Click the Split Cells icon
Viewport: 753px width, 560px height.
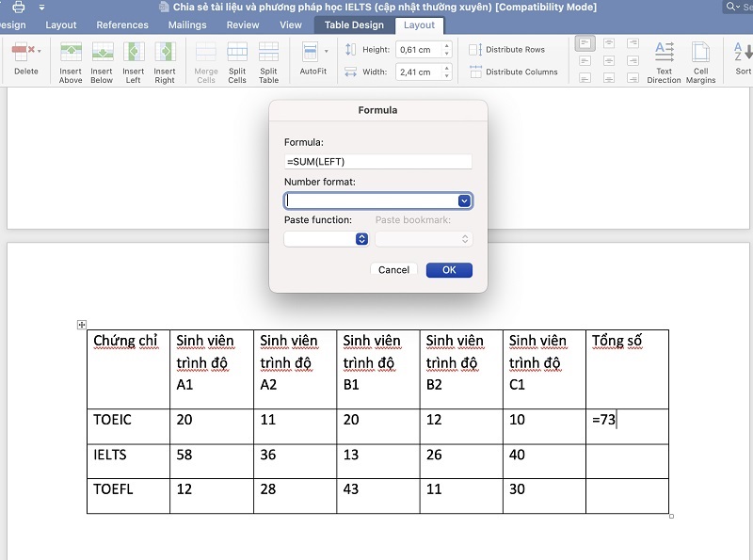click(x=237, y=53)
